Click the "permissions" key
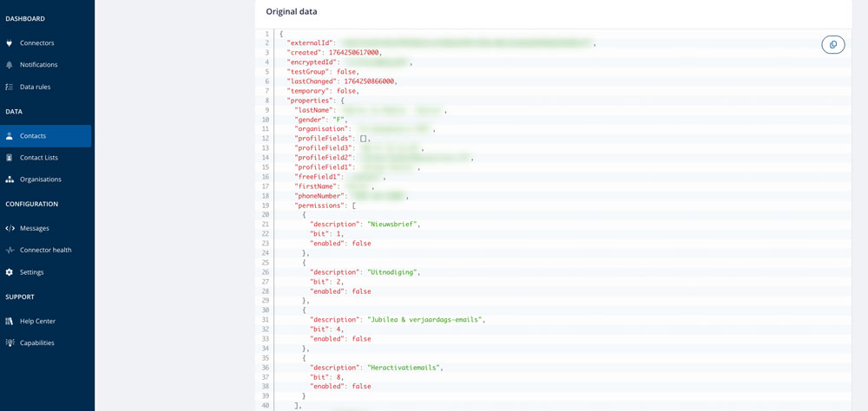 point(319,205)
